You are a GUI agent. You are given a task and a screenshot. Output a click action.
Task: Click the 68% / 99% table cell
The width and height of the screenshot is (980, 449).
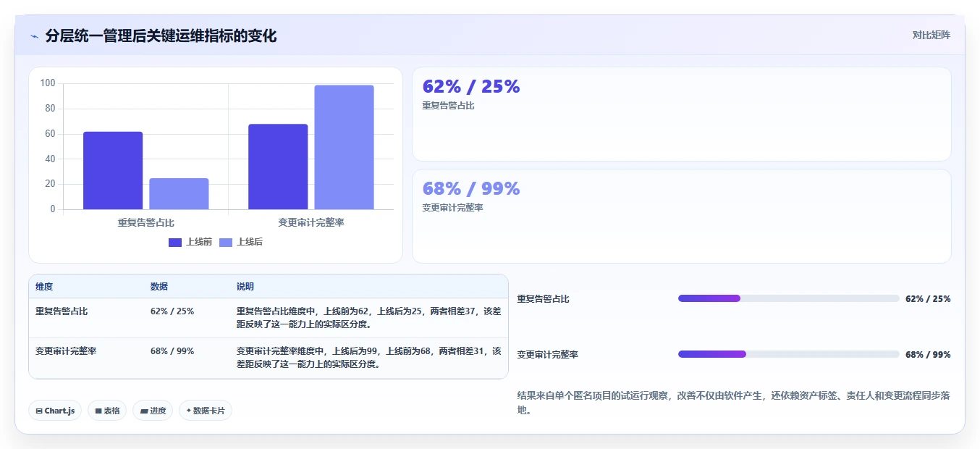(x=172, y=351)
